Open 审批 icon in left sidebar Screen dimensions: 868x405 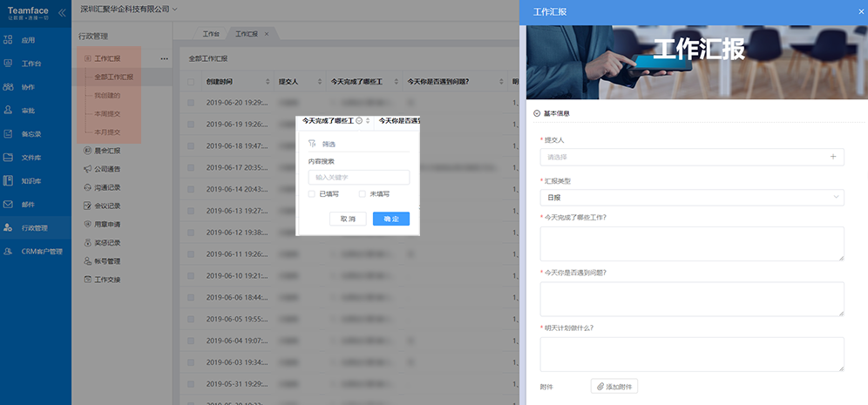coord(8,111)
